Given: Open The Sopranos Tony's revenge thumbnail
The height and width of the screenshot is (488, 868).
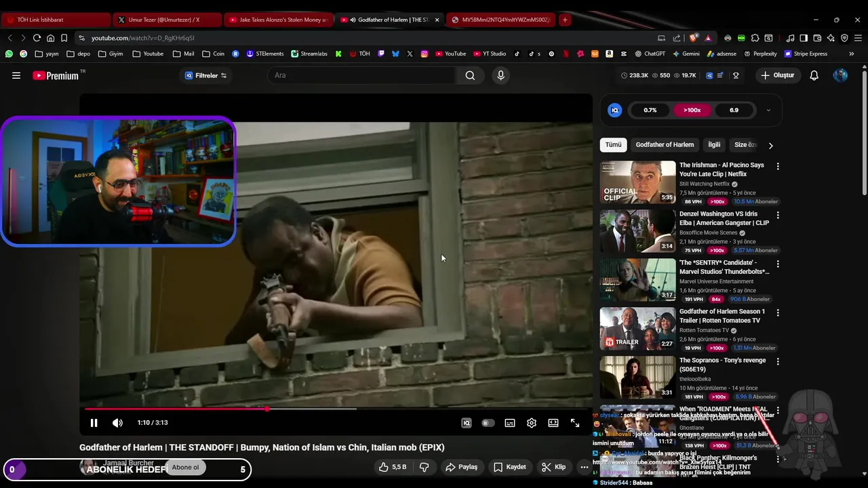Looking at the screenshot, I should [x=637, y=377].
